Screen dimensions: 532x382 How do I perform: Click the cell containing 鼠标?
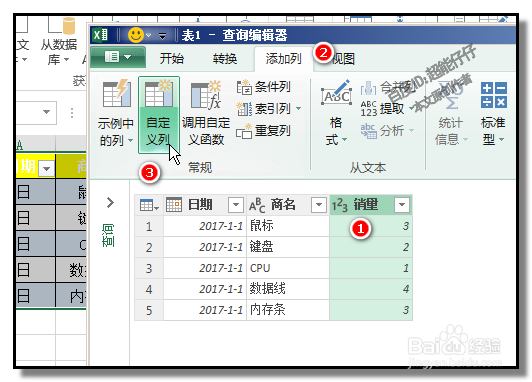pos(288,226)
